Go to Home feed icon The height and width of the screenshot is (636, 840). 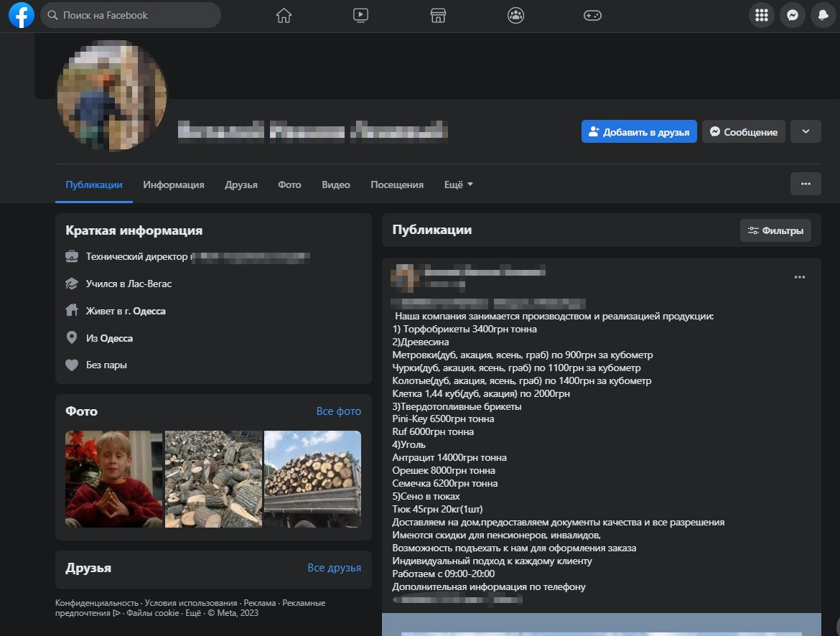(284, 15)
